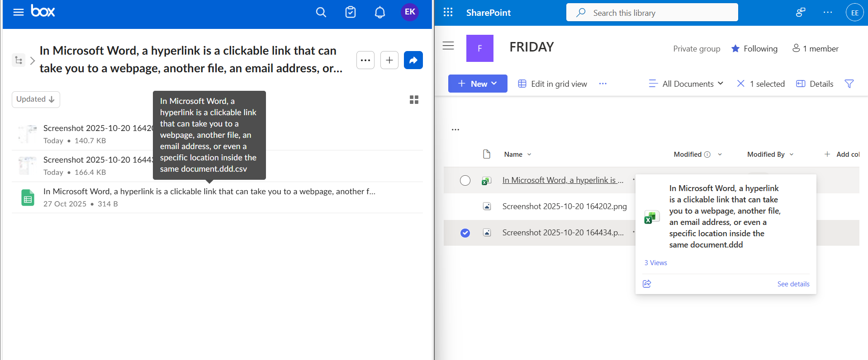Viewport: 868px width, 360px height.
Task: Open the FRIDAY site title
Action: point(531,47)
